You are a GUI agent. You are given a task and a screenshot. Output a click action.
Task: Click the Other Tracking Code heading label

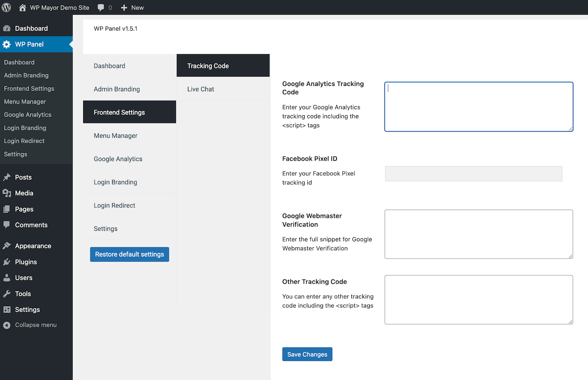(315, 282)
